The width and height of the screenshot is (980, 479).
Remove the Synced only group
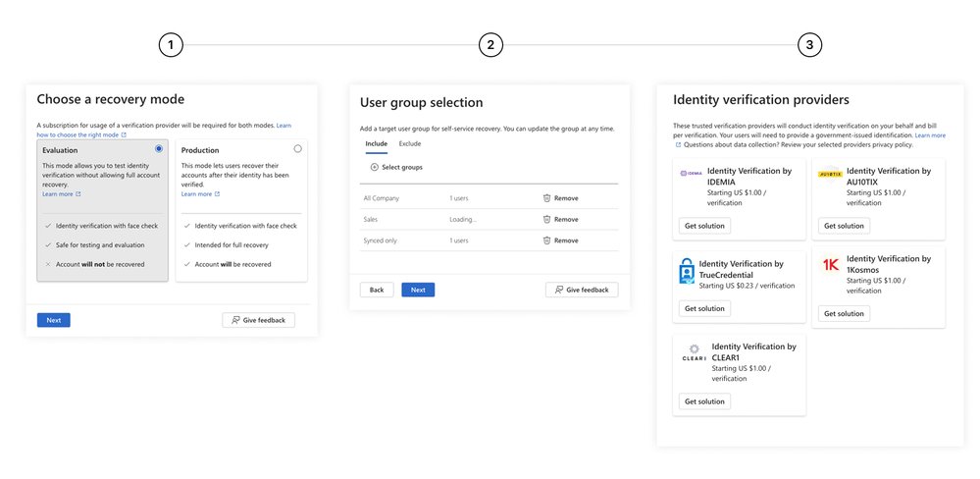click(560, 240)
